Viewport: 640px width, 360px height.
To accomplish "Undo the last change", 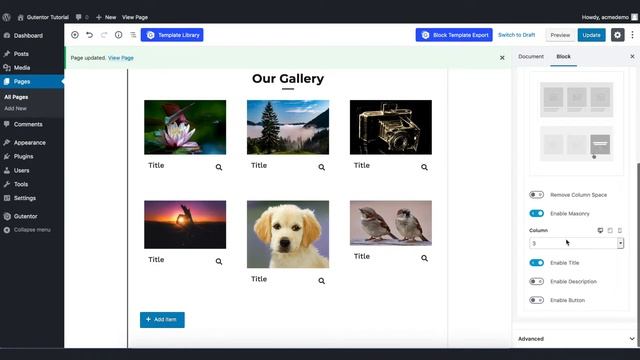I will [x=89, y=35].
